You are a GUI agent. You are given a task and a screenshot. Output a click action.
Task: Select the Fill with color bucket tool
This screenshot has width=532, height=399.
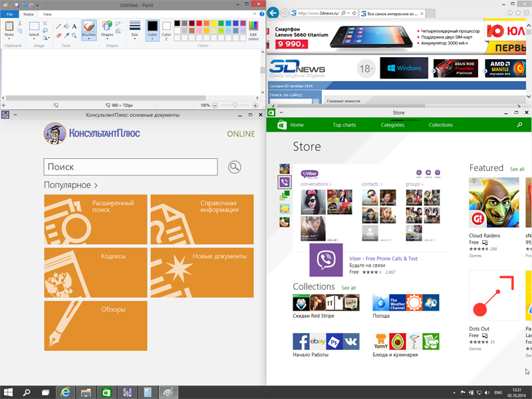point(66,26)
